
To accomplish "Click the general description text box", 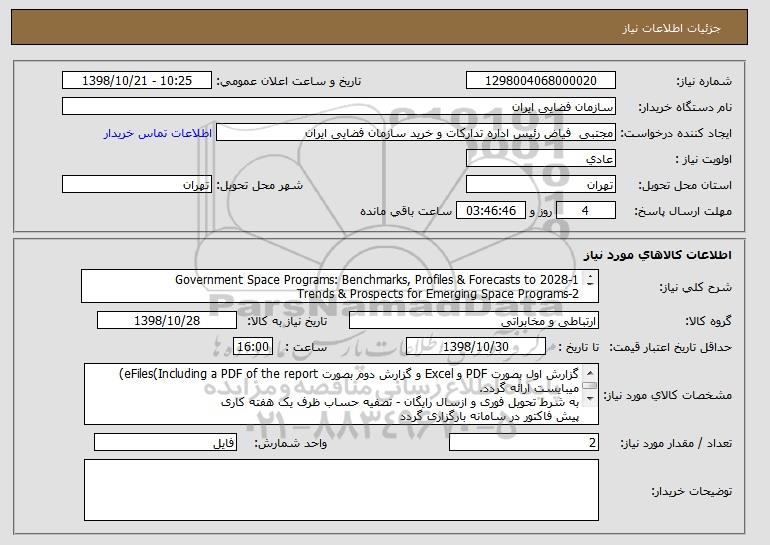I will [x=340, y=286].
